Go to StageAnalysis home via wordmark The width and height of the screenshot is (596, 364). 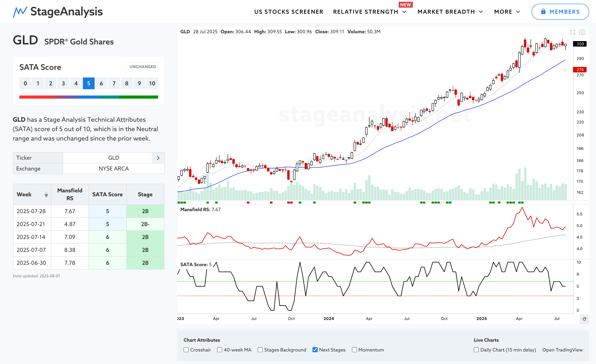[x=67, y=12]
